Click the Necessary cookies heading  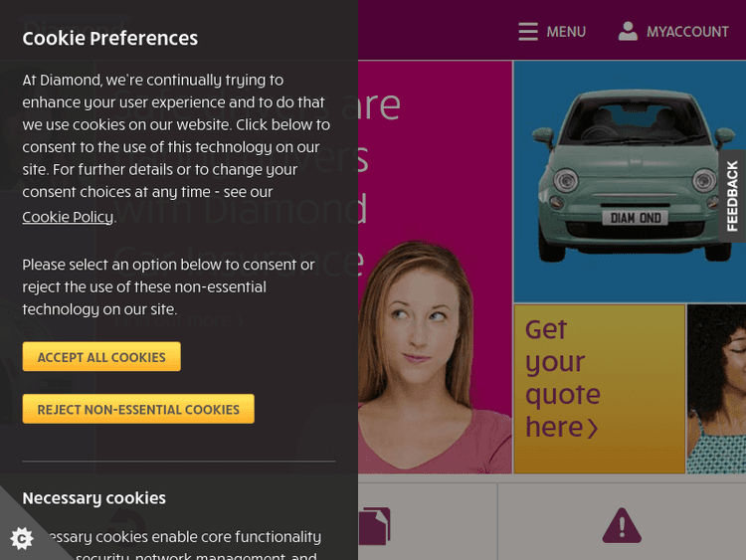94,498
